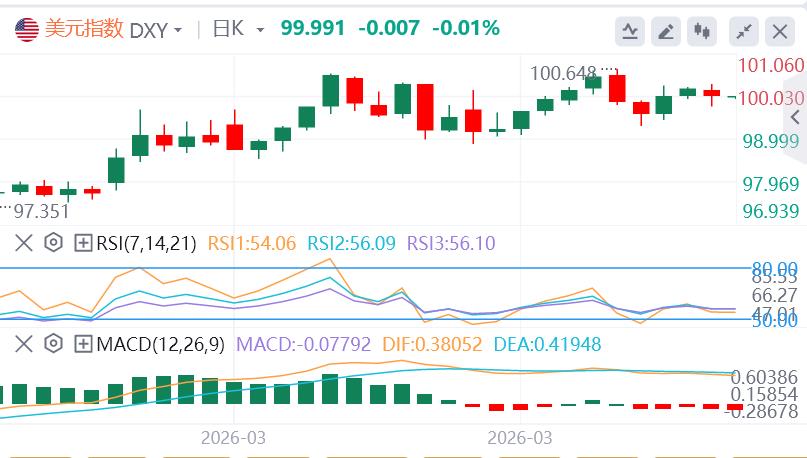Open RSI indicator settings hexagon icon

click(x=54, y=243)
